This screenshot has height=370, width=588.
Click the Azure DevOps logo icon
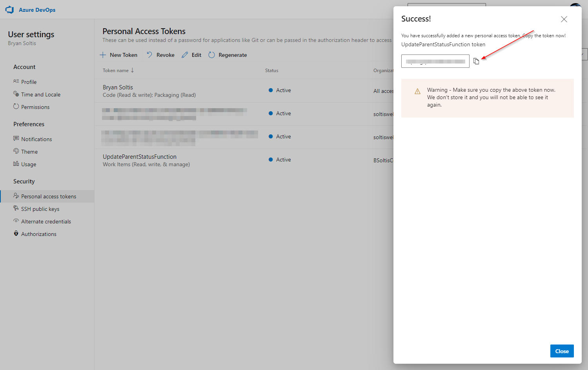pyautogui.click(x=10, y=10)
